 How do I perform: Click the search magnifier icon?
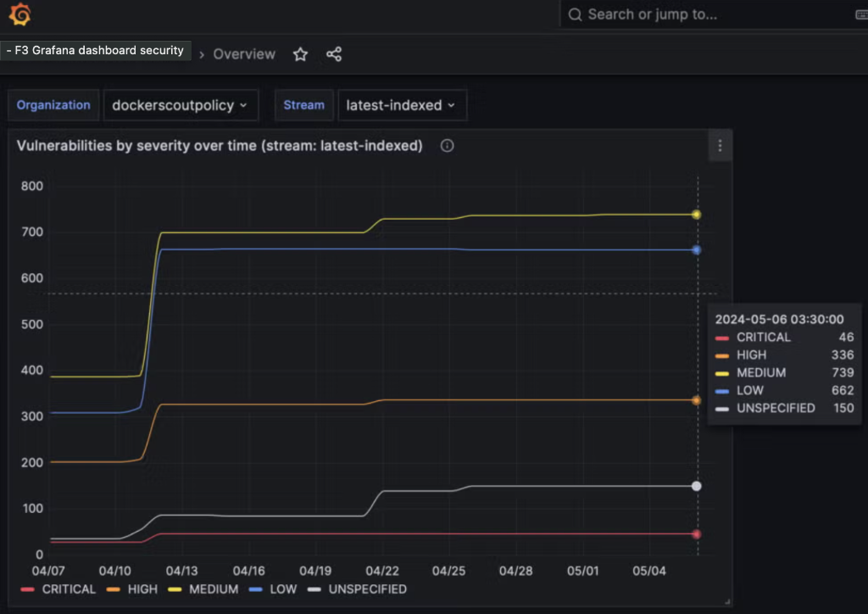(576, 14)
